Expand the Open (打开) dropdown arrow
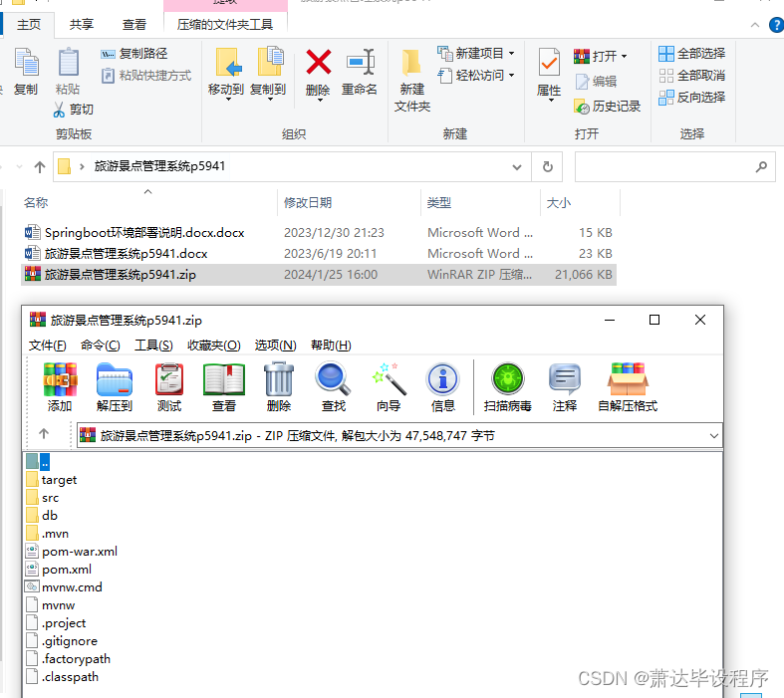The image size is (784, 698). tap(624, 57)
